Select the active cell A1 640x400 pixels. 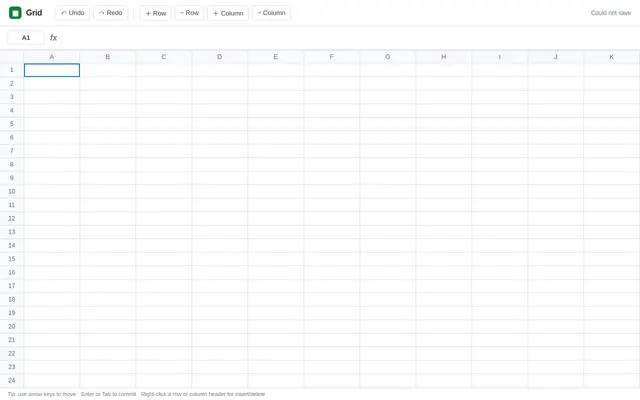click(52, 70)
